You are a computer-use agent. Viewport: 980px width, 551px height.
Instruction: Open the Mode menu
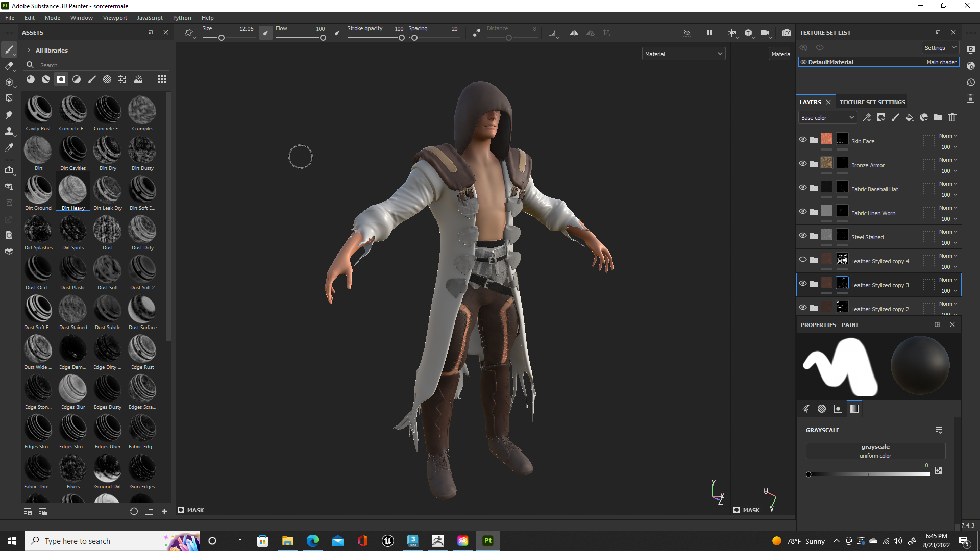tap(53, 18)
